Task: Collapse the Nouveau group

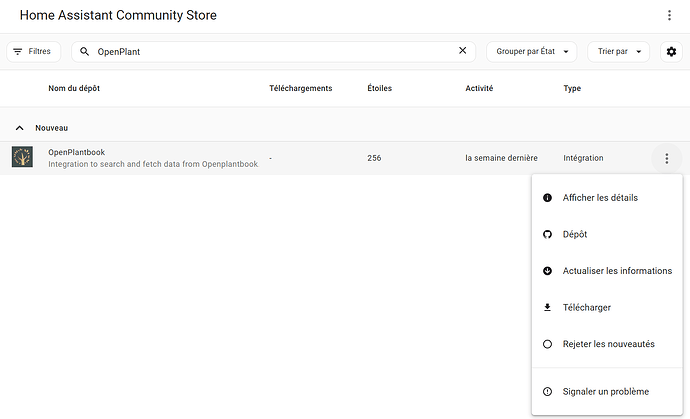Action: [19, 128]
